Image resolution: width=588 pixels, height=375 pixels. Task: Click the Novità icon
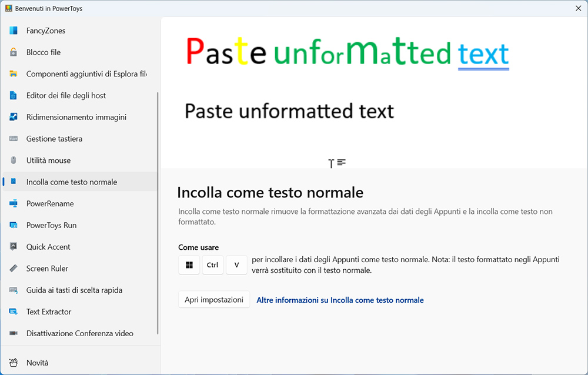coord(14,363)
